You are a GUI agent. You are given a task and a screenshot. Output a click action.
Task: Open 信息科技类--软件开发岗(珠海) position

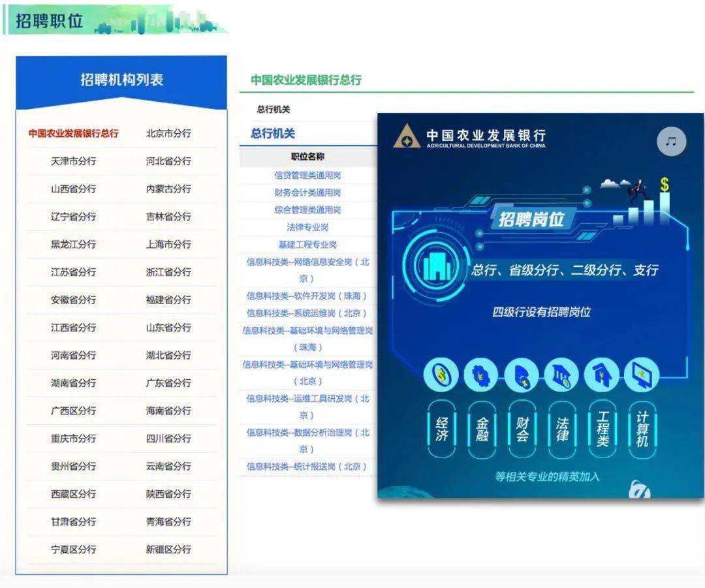[307, 296]
